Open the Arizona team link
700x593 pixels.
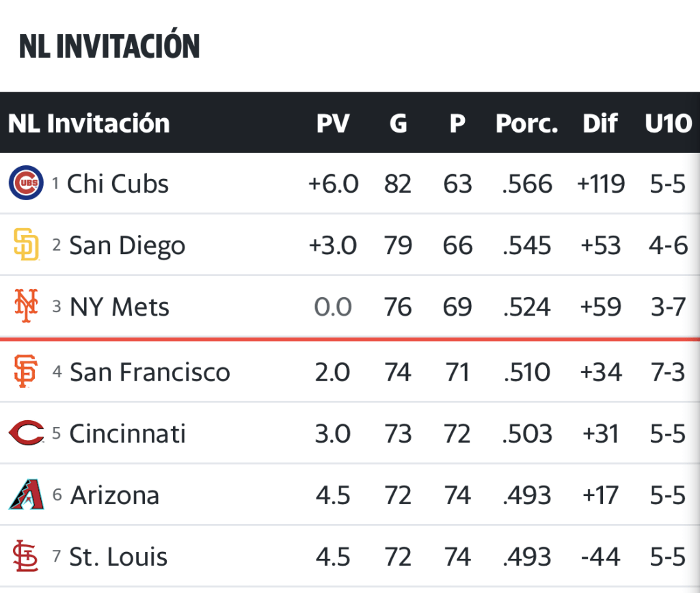pyautogui.click(x=115, y=495)
